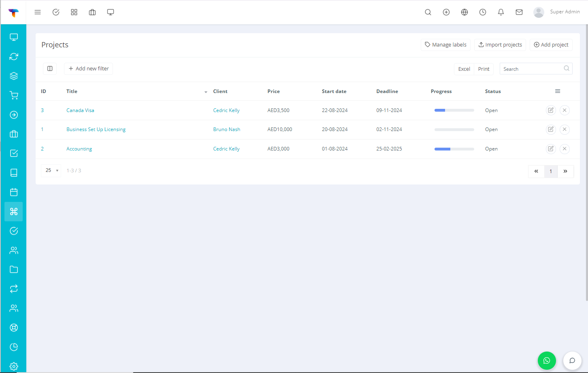588x373 pixels.
Task: Sort by the Title column arrow
Action: [206, 92]
